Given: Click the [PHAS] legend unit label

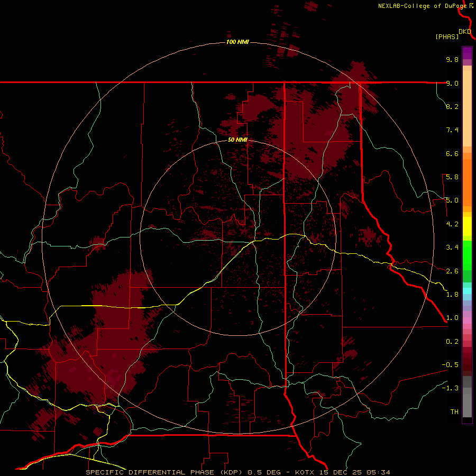Looking at the screenshot, I should coord(447,36).
